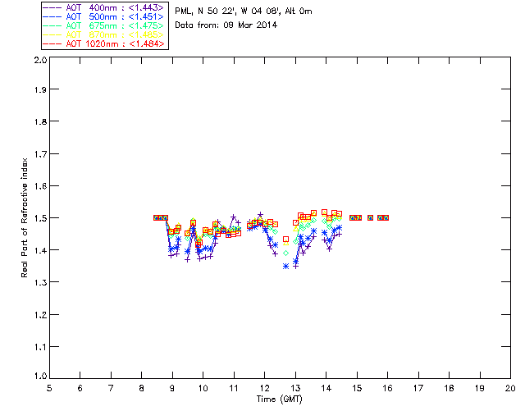Click the lone red square marker near 12.7 hours
This screenshot has width=525, height=420.
[285, 240]
